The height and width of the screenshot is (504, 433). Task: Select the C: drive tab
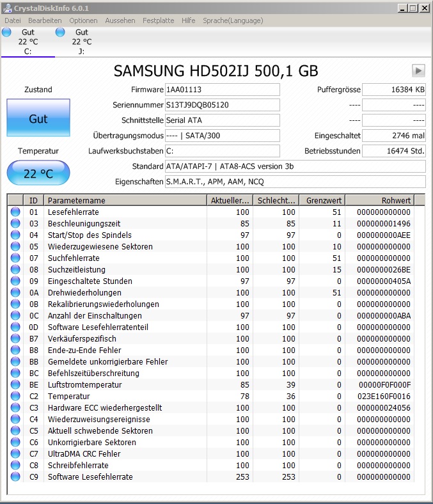[28, 42]
